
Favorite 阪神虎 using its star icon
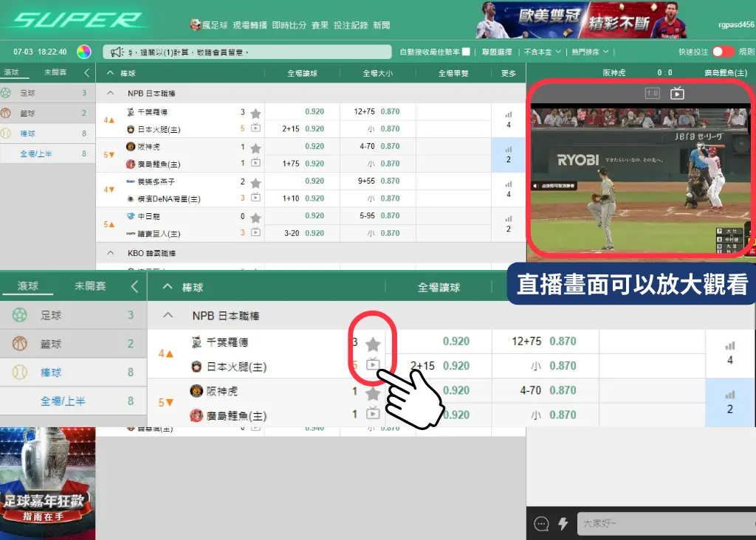255,147
